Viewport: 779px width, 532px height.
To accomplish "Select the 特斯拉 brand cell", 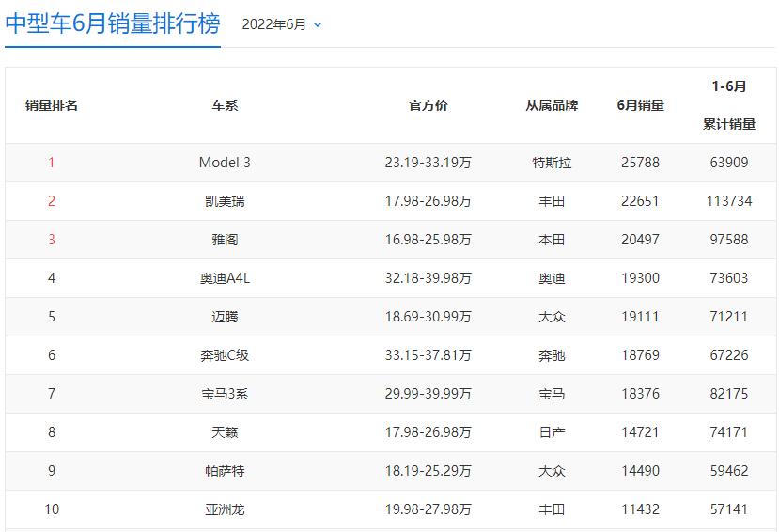I will [552, 163].
